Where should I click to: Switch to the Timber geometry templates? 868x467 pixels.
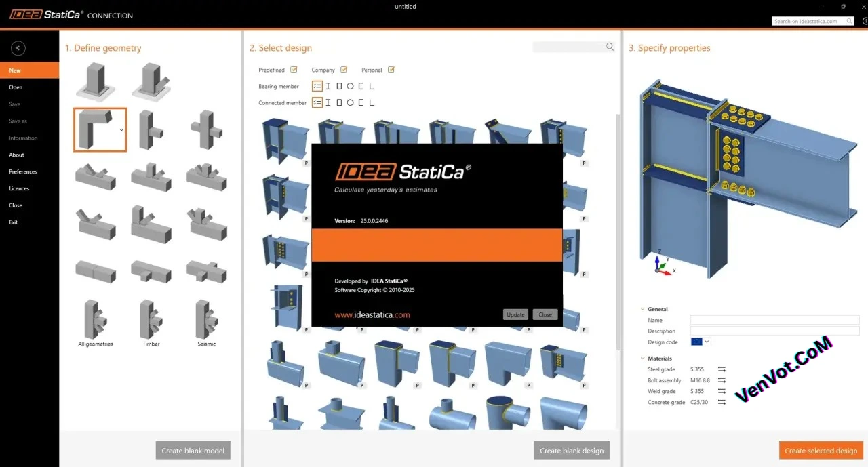click(150, 322)
